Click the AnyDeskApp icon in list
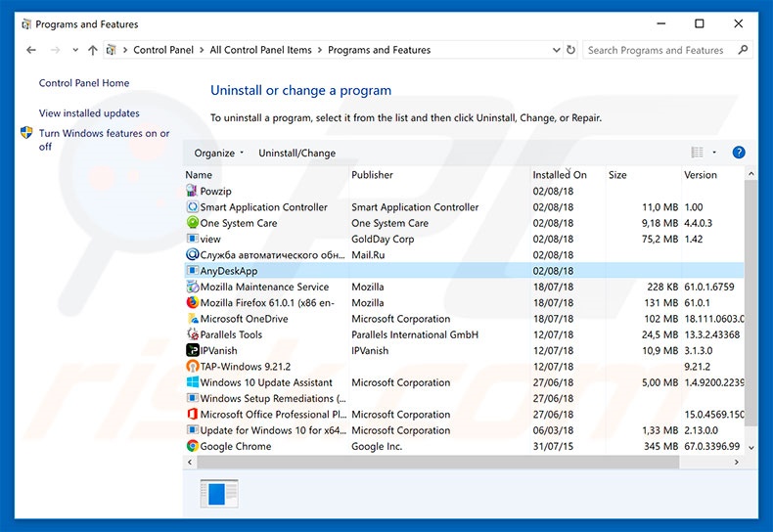Screen dimensions: 773x532 tap(192, 271)
